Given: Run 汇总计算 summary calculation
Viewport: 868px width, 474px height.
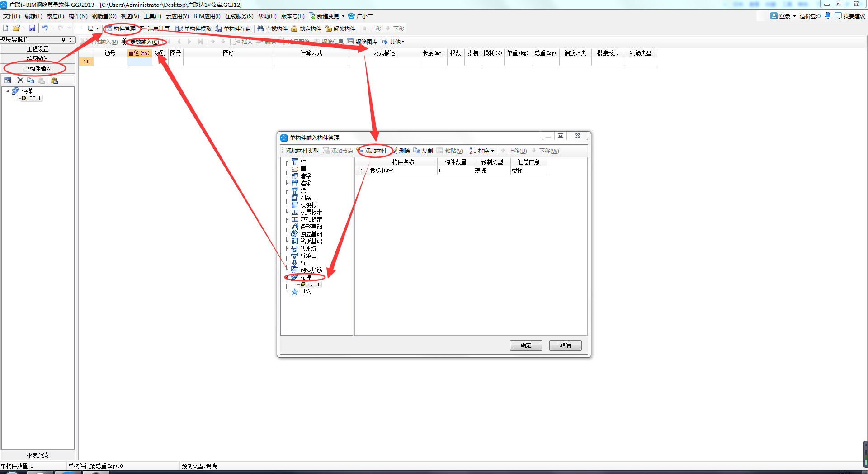Looking at the screenshot, I should coord(155,28).
